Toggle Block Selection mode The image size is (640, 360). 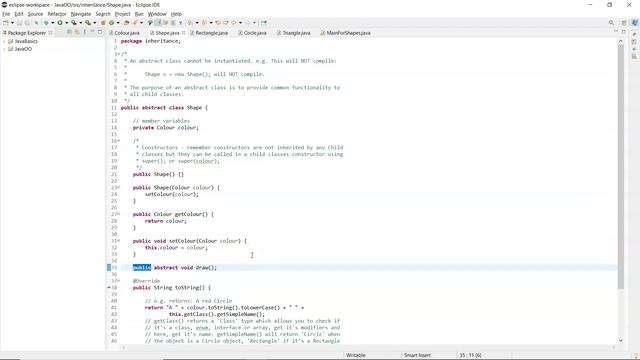(173, 23)
